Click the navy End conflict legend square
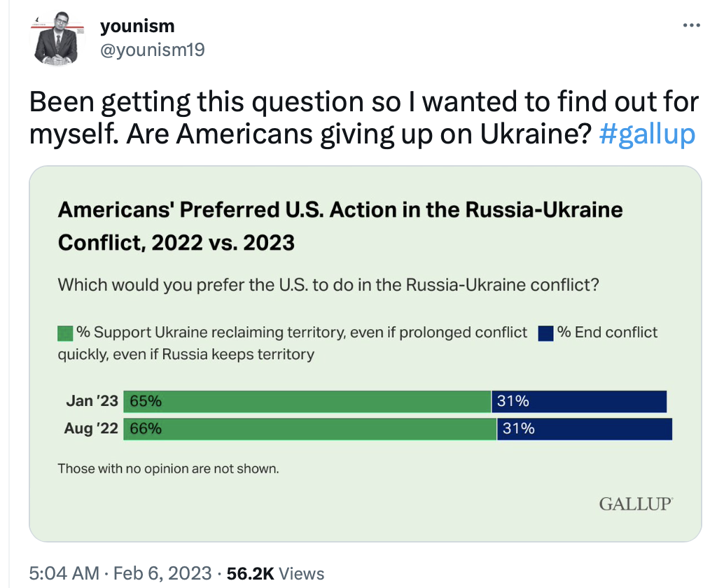 click(x=546, y=332)
